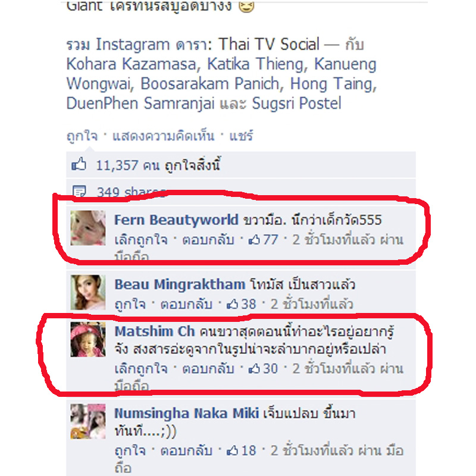Reply to Fern Beautyworld's comment via ตอบกลับ
The width and height of the screenshot is (476, 476).
click(x=208, y=240)
